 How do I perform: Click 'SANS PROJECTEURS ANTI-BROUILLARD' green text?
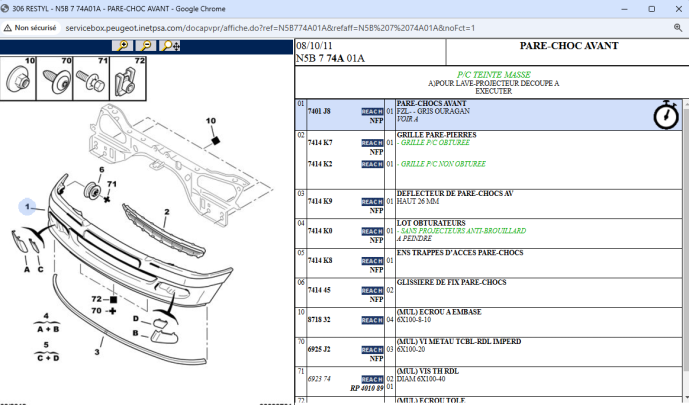461,231
